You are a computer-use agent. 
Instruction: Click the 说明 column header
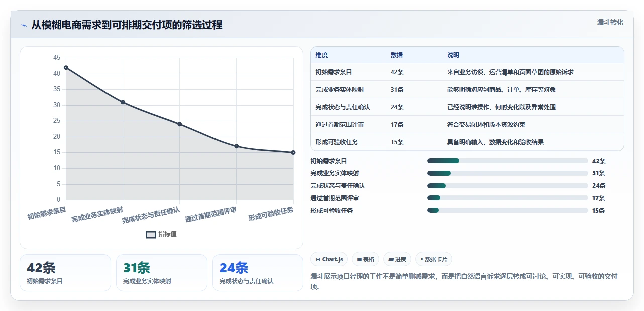(x=453, y=55)
